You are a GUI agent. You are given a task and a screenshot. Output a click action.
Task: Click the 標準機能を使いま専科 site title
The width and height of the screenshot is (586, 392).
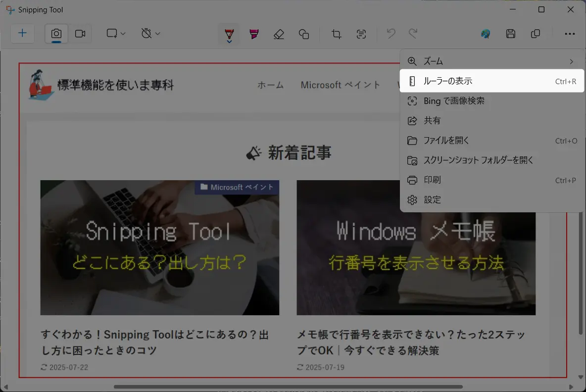point(115,85)
